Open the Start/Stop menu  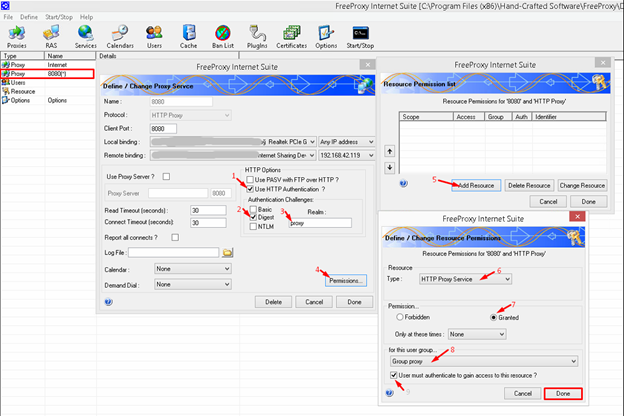tap(59, 17)
